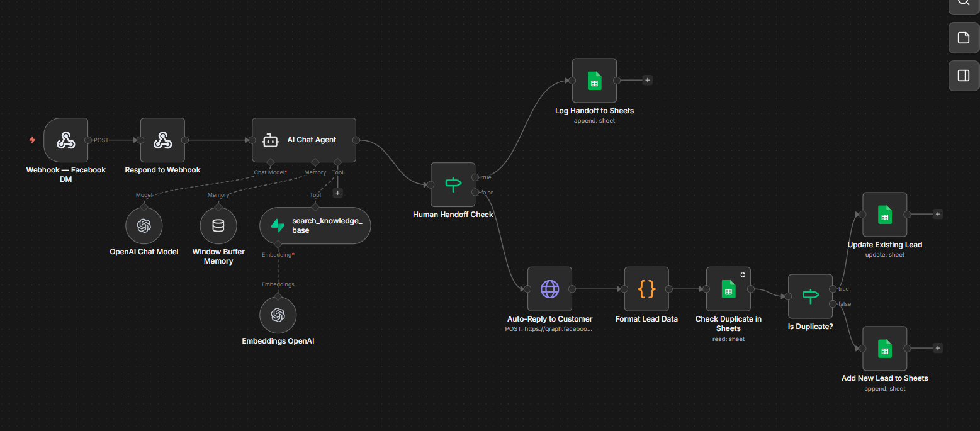
Task: Click the Chat Model connector on AI Chat Agent
Action: [271, 162]
